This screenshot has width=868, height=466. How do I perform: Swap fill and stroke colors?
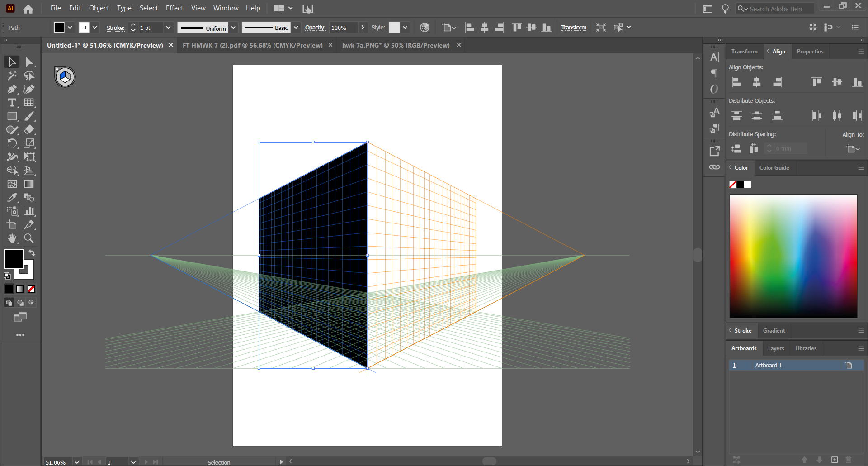32,252
